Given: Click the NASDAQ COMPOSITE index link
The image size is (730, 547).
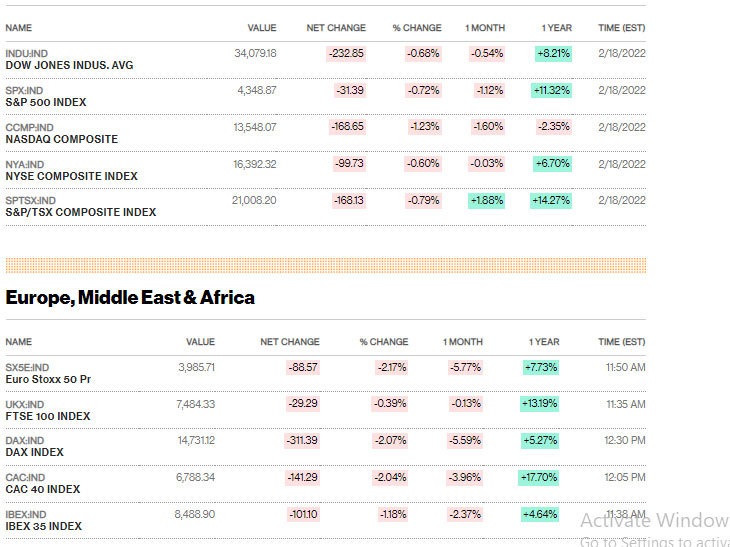Looking at the screenshot, I should [x=61, y=140].
